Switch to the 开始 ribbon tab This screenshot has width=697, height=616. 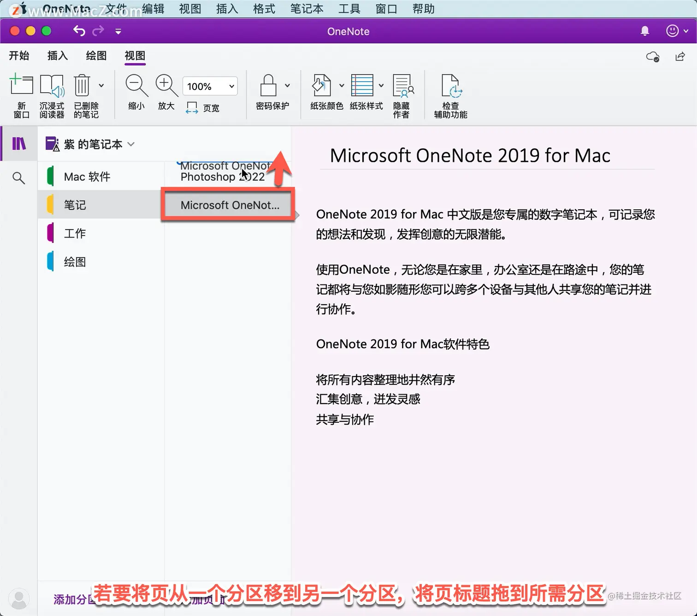(19, 56)
